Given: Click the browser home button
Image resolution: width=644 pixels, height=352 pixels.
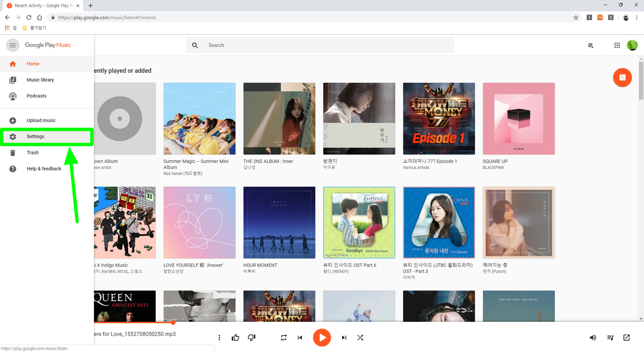Looking at the screenshot, I should 39,18.
